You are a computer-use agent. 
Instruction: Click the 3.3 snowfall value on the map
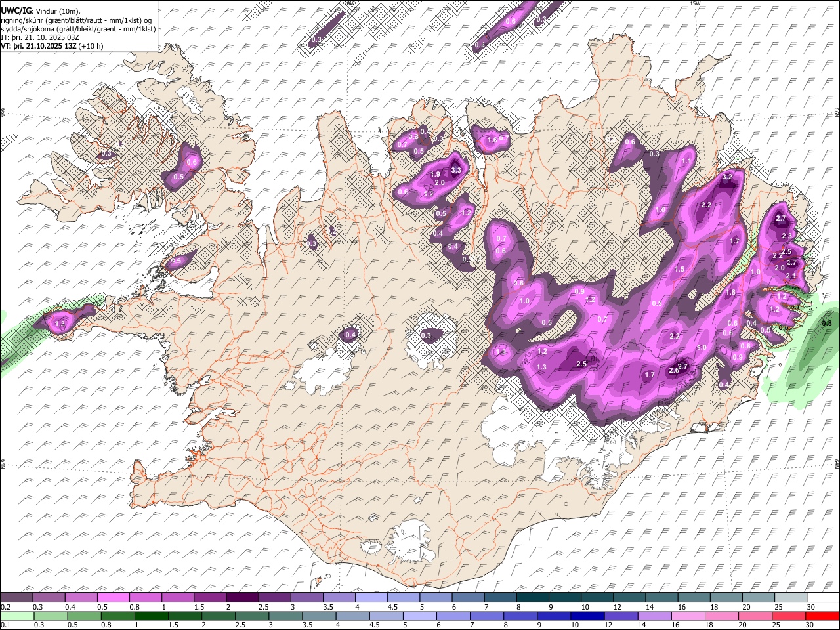pos(457,170)
